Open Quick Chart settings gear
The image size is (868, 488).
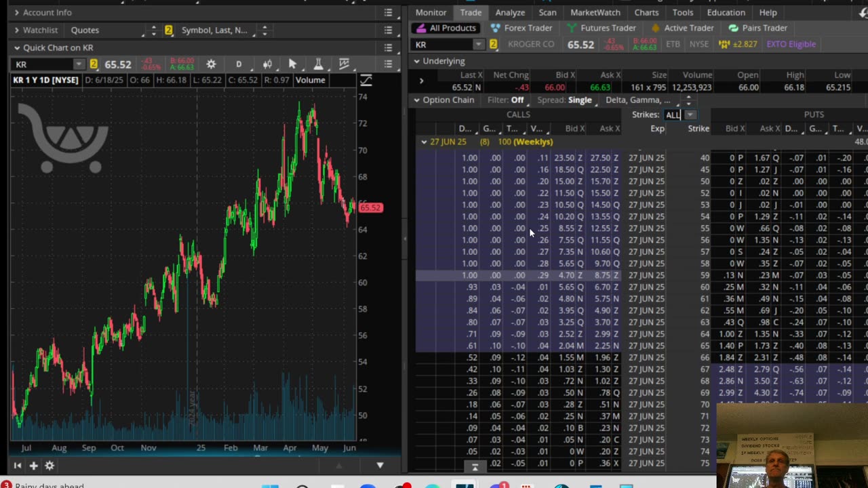pos(211,64)
